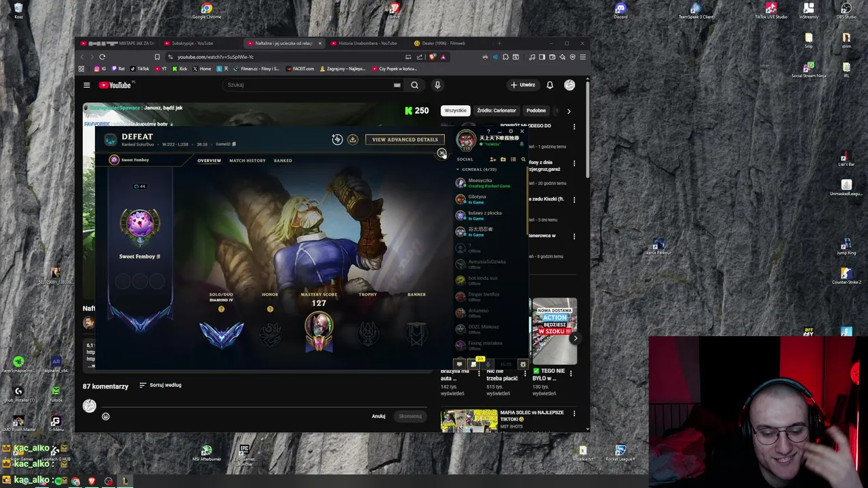Select friend Gilotyna in the League friends list
This screenshot has height=488, width=868.
488,199
